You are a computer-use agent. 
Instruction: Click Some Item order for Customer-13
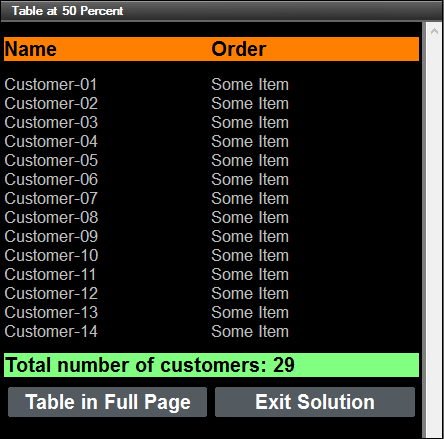250,312
